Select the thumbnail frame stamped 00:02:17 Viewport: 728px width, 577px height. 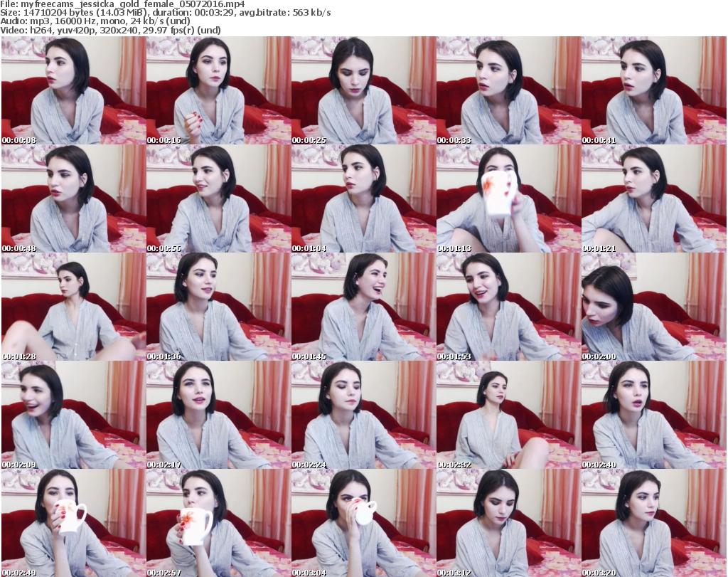click(x=219, y=415)
